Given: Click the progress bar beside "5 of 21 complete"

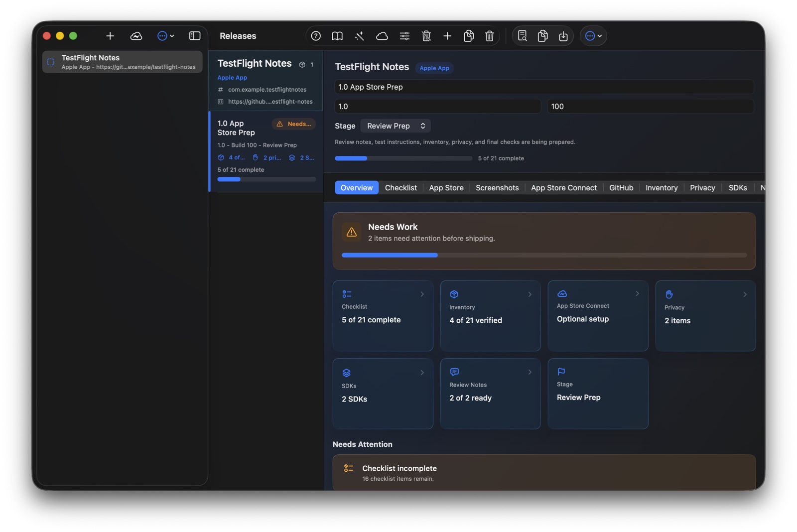Looking at the screenshot, I should pyautogui.click(x=403, y=158).
